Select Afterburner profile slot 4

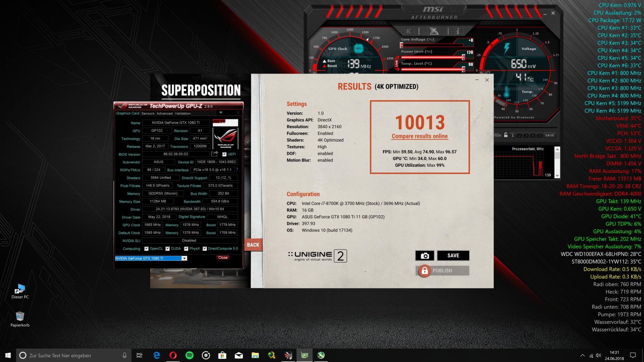coord(532,135)
